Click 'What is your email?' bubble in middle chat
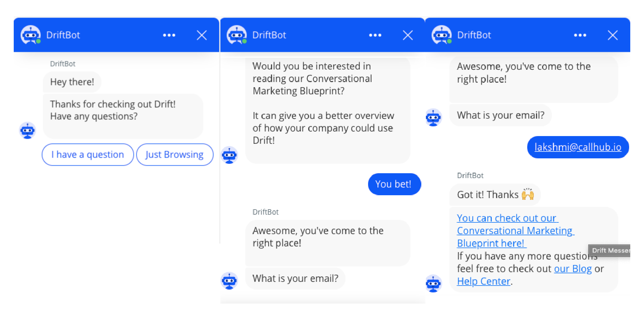Viewport: 644px width, 319px height. click(x=295, y=278)
